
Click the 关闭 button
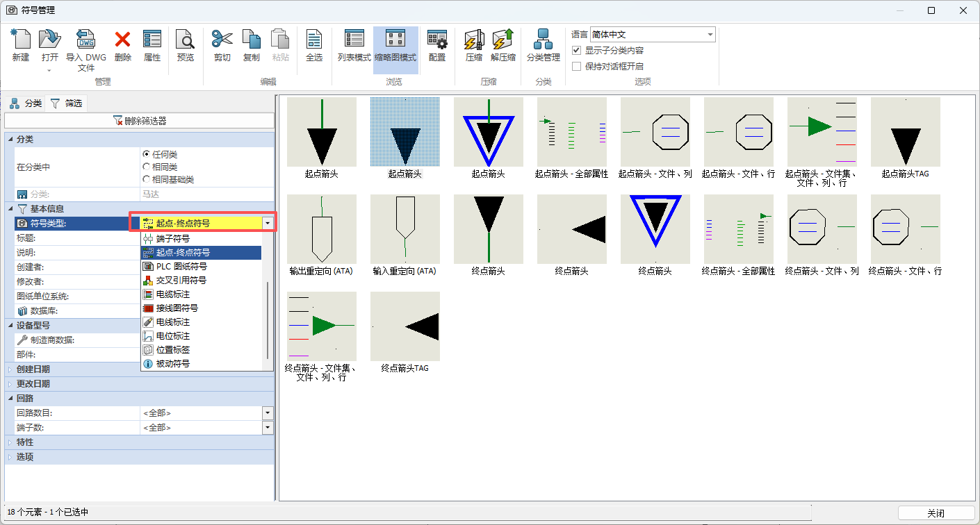[936, 513]
